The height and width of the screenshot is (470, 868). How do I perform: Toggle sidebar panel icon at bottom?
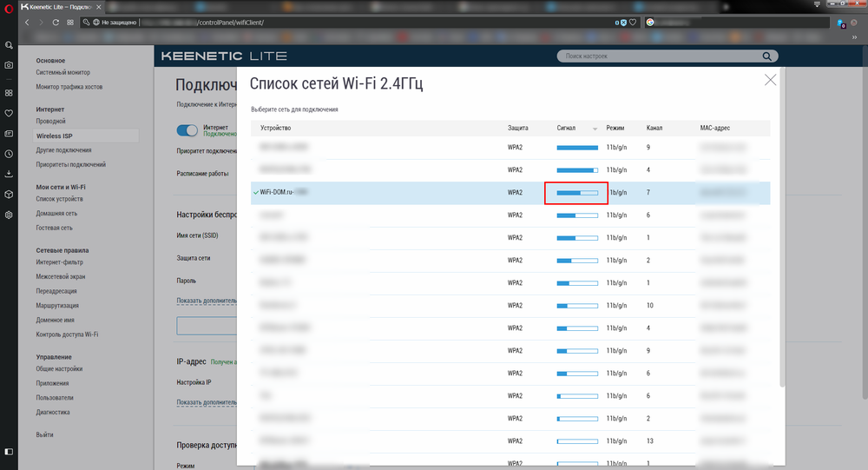click(9, 452)
